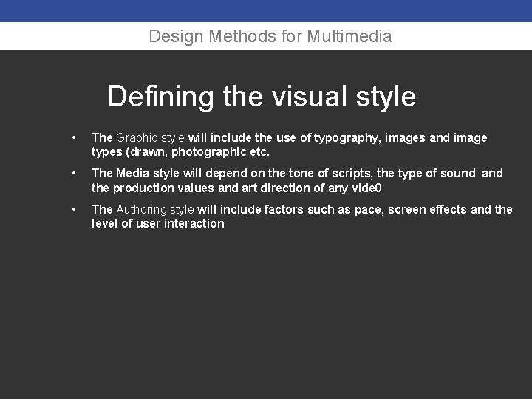Click the 'Design Methods for Multimedia' header text
Image resolution: width=532 pixels, height=399 pixels.
pos(270,36)
